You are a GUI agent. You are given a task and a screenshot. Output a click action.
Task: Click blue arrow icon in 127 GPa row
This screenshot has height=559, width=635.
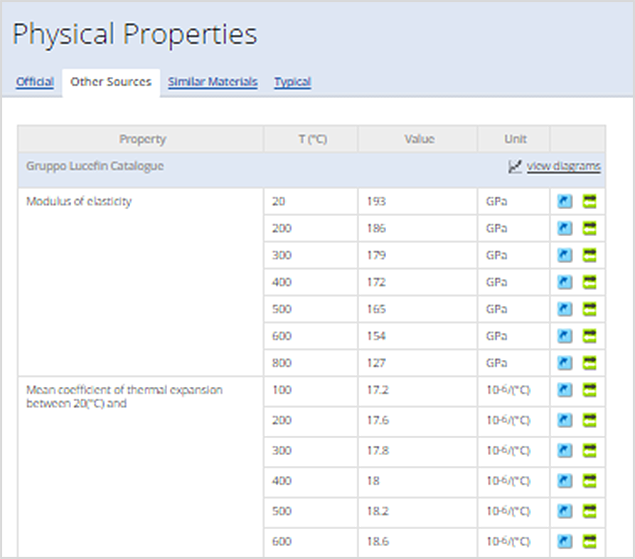[x=565, y=363]
